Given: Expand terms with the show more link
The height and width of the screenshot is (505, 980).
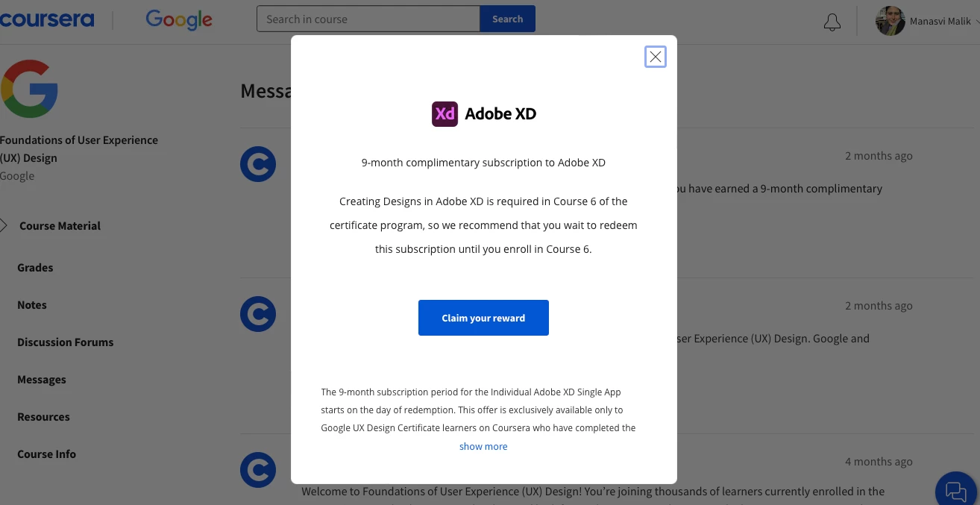Looking at the screenshot, I should [483, 446].
